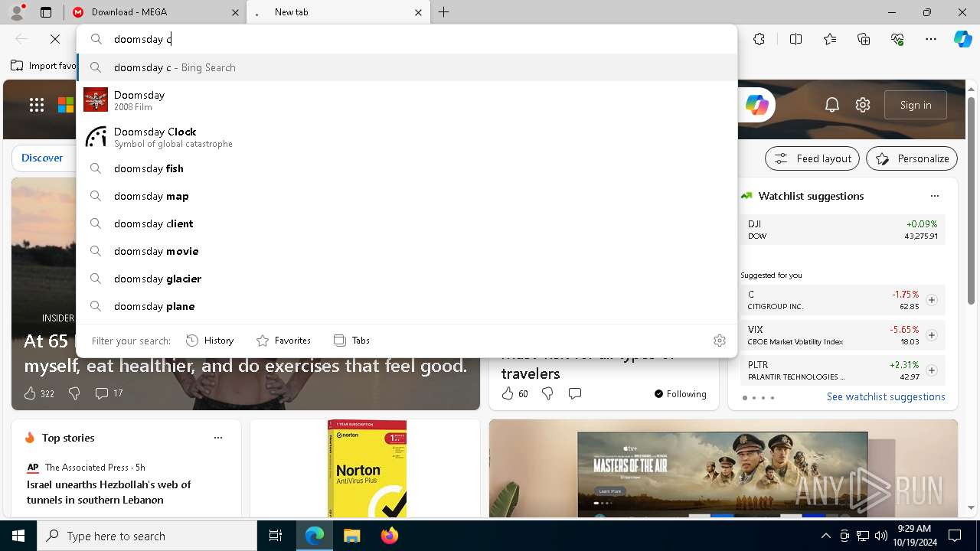Select the 'doomsday client' suggestion

click(x=407, y=223)
